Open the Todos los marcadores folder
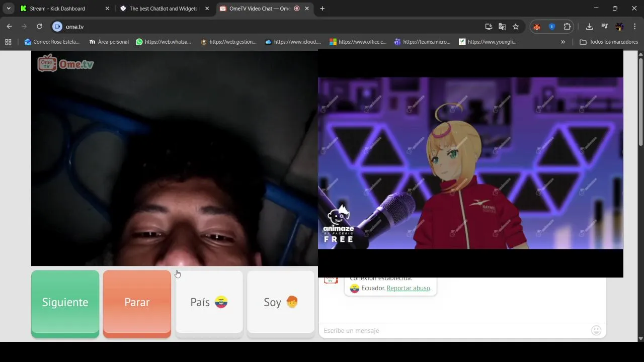Viewport: 644px width, 362px height. tap(609, 42)
